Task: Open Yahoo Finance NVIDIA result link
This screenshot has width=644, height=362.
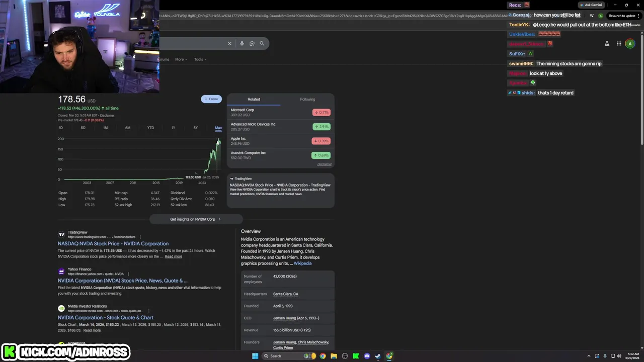Action: (x=123, y=281)
